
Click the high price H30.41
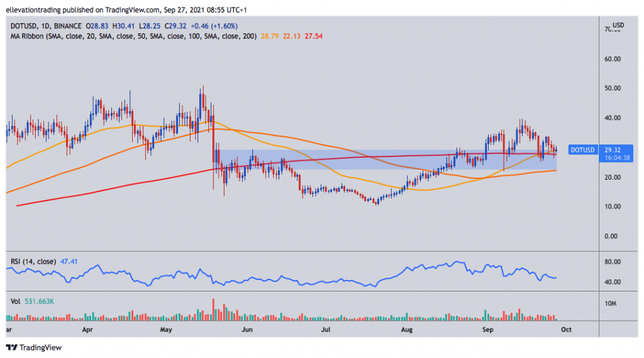[x=124, y=26]
